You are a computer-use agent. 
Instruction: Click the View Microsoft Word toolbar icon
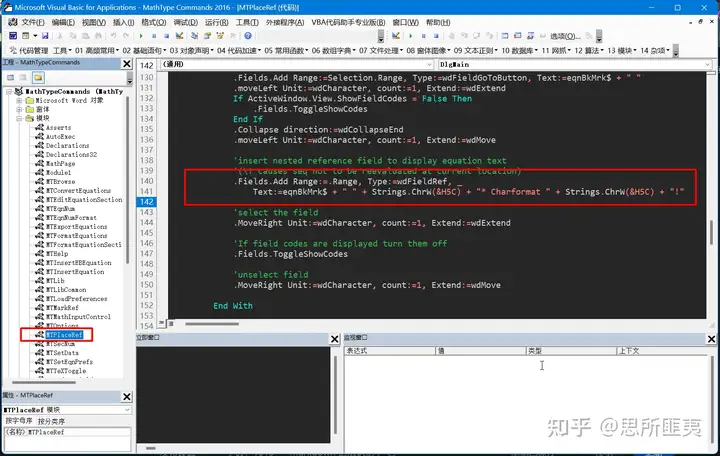coord(13,36)
